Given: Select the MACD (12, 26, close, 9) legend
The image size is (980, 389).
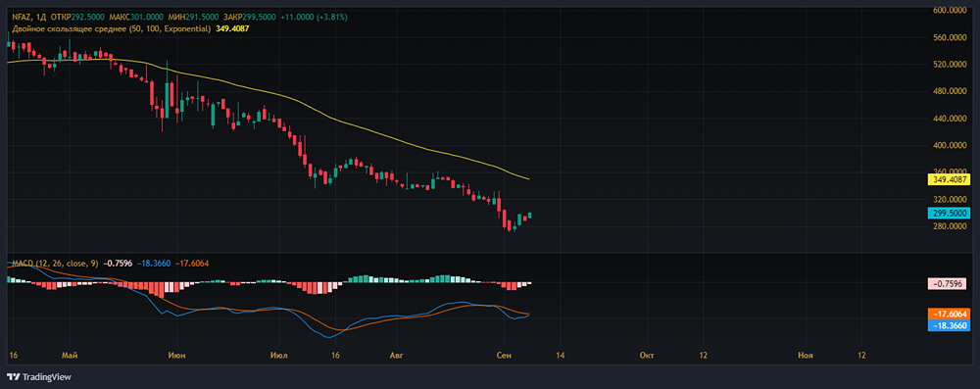Looking at the screenshot, I should tap(56, 264).
